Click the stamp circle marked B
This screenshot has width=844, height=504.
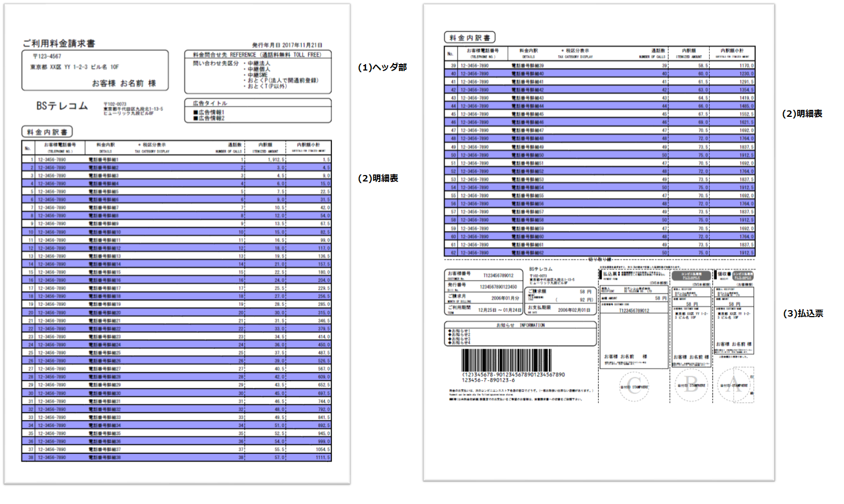pos(691,385)
